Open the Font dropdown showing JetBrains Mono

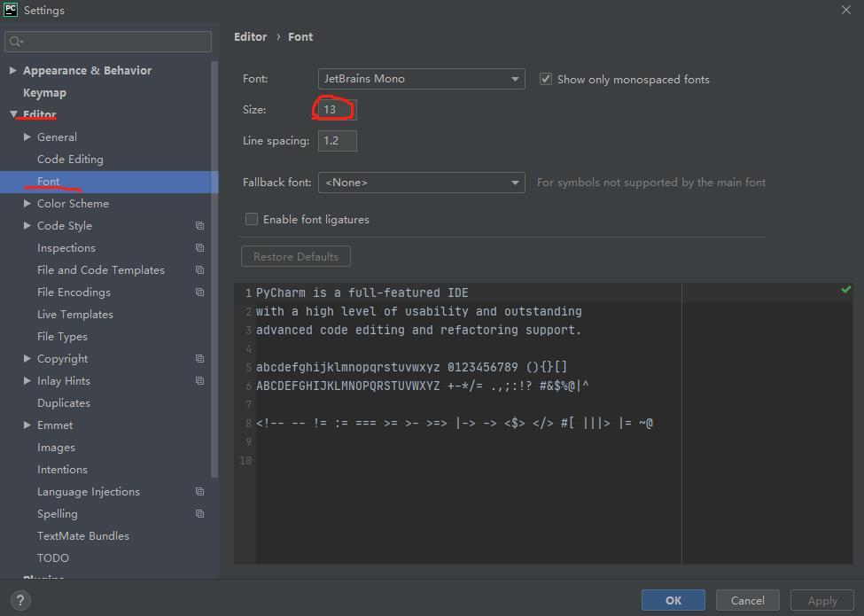422,79
